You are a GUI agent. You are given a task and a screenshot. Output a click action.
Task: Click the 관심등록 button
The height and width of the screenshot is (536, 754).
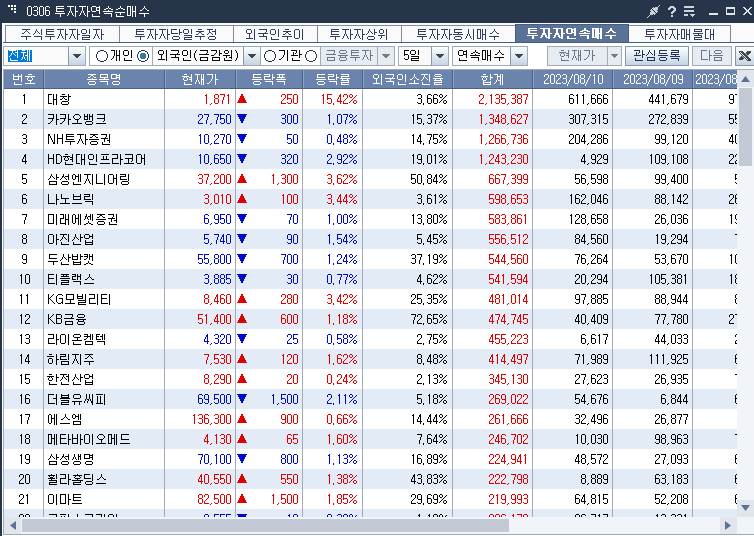tap(657, 56)
